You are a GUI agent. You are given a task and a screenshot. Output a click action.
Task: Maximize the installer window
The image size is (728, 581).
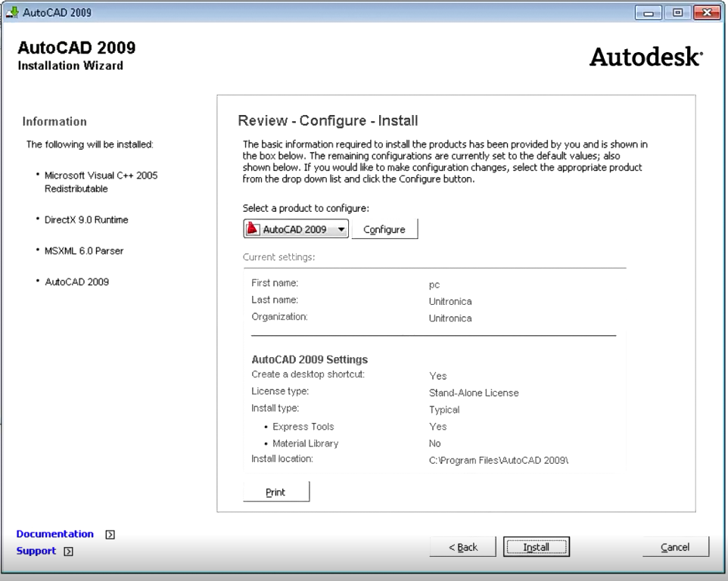pos(677,13)
